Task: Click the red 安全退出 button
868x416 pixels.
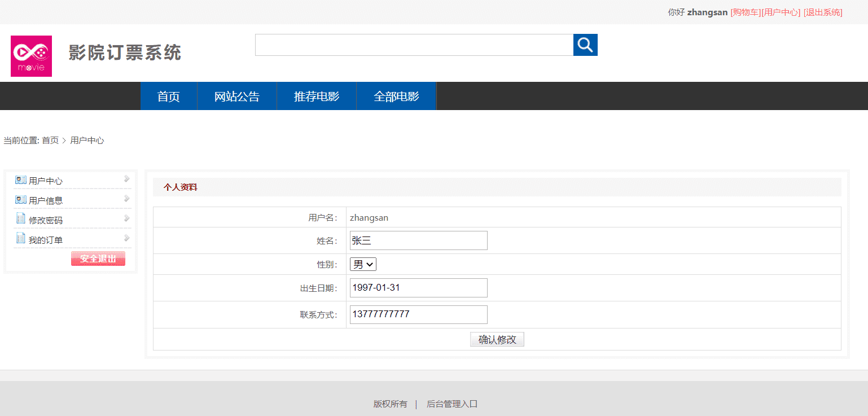Action: (x=98, y=259)
